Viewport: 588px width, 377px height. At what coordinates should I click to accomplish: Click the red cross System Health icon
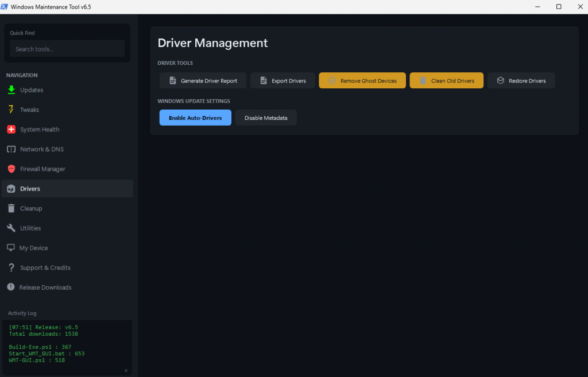click(x=11, y=129)
